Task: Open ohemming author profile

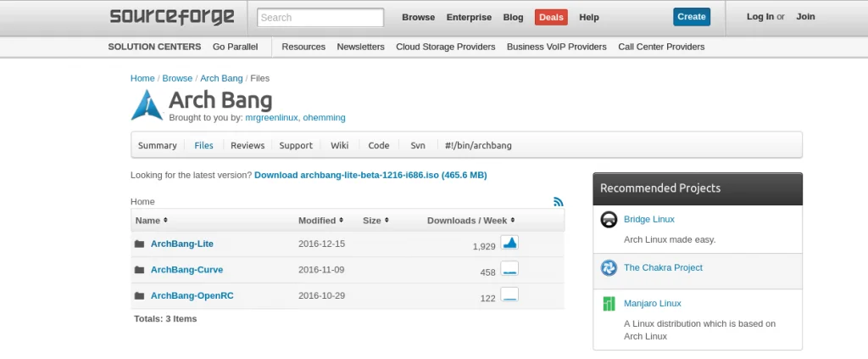Action: pos(324,117)
